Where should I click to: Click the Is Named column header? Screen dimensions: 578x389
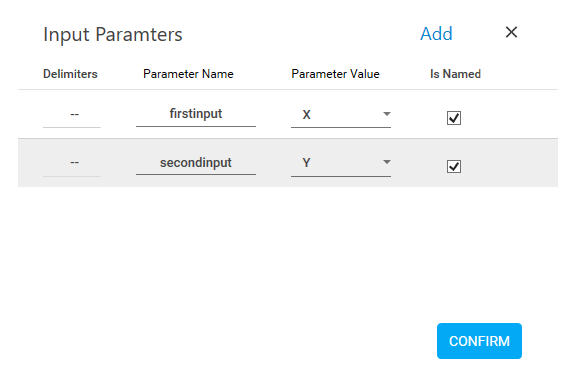(455, 74)
